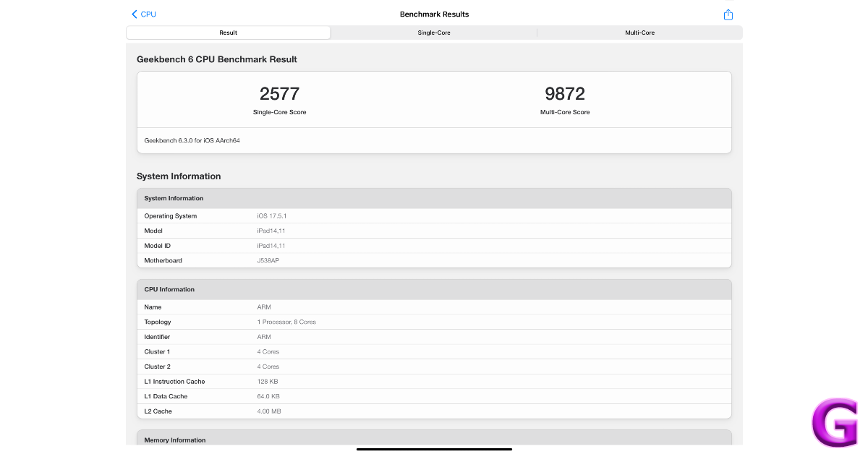This screenshot has width=868, height=454.
Task: Select L1 Data Cache value 64.0 KB
Action: 268,396
